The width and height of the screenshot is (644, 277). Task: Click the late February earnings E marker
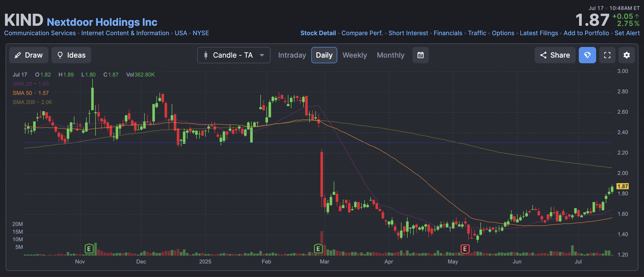tap(318, 249)
